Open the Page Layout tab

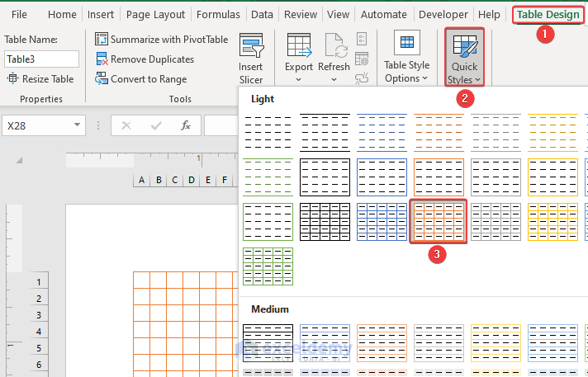point(155,15)
